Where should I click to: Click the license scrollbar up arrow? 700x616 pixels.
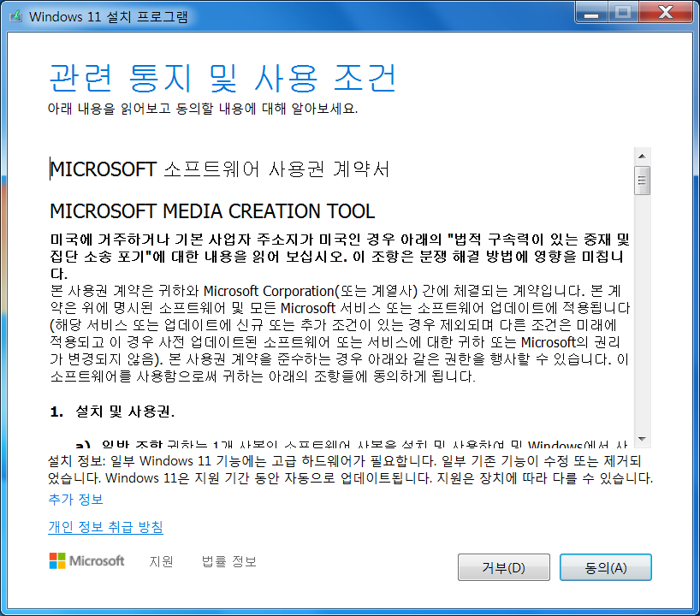[x=642, y=156]
